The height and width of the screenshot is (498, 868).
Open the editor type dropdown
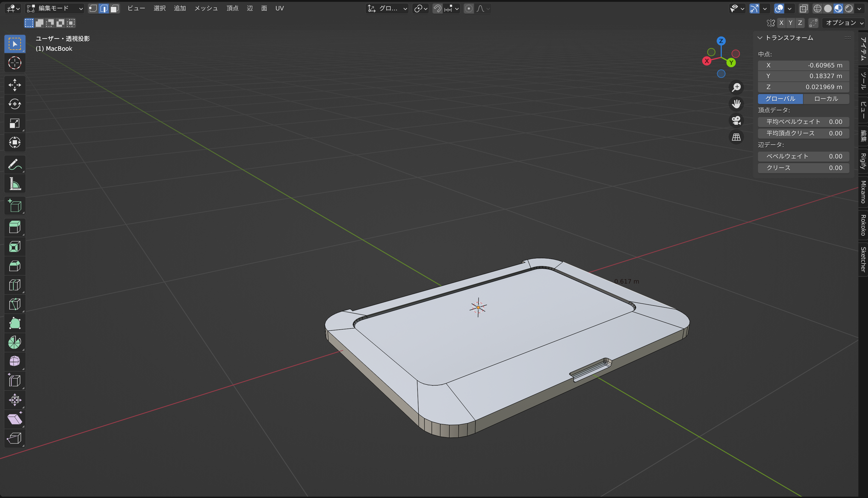[13, 9]
